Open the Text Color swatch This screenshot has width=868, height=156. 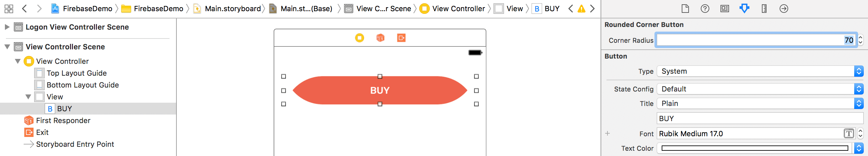(x=754, y=148)
